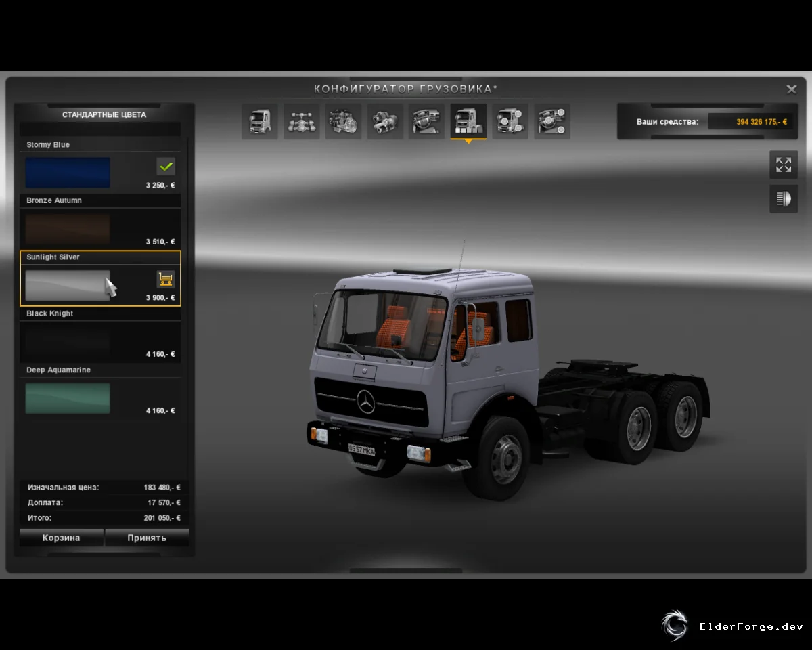This screenshot has width=812, height=650.
Task: Click the green checkmark on Stormy Blue
Action: 166,166
